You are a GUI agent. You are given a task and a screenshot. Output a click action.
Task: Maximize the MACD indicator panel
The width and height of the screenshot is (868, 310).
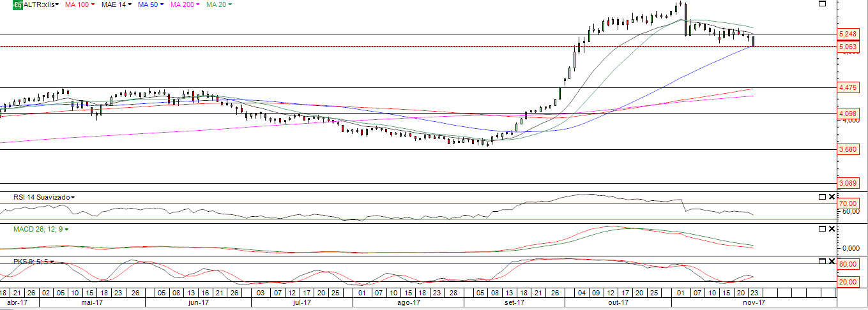(x=822, y=228)
